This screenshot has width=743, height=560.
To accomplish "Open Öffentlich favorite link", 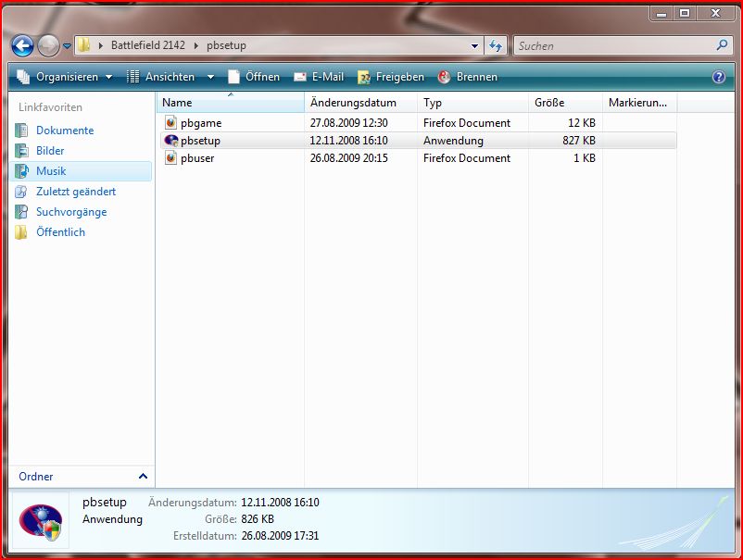I will [x=60, y=232].
